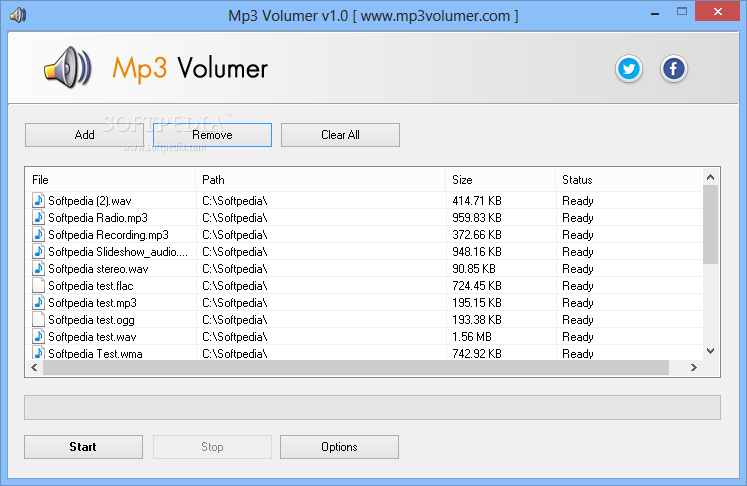
Task: Click the empty progress bar
Action: [373, 407]
